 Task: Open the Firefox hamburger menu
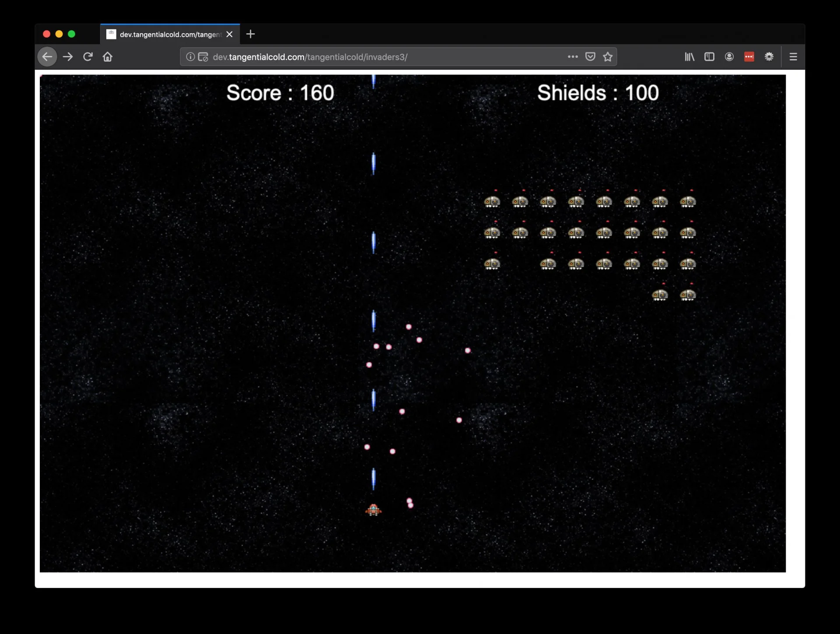tap(793, 57)
